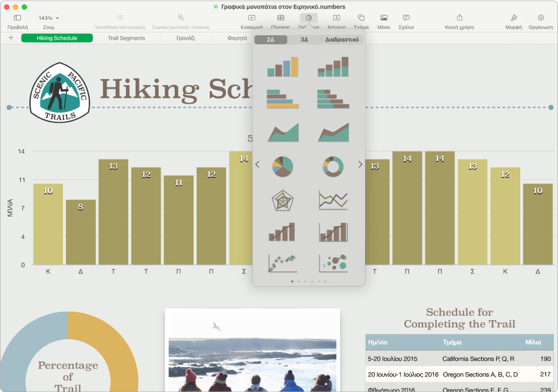Select the scatter chart icon
This screenshot has width=558, height=392.
[x=282, y=263]
